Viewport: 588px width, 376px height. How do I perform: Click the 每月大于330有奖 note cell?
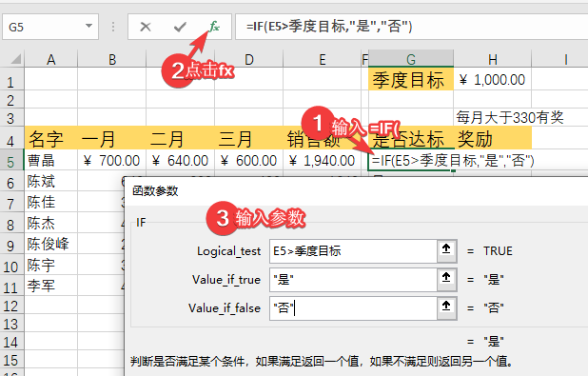pyautogui.click(x=510, y=118)
